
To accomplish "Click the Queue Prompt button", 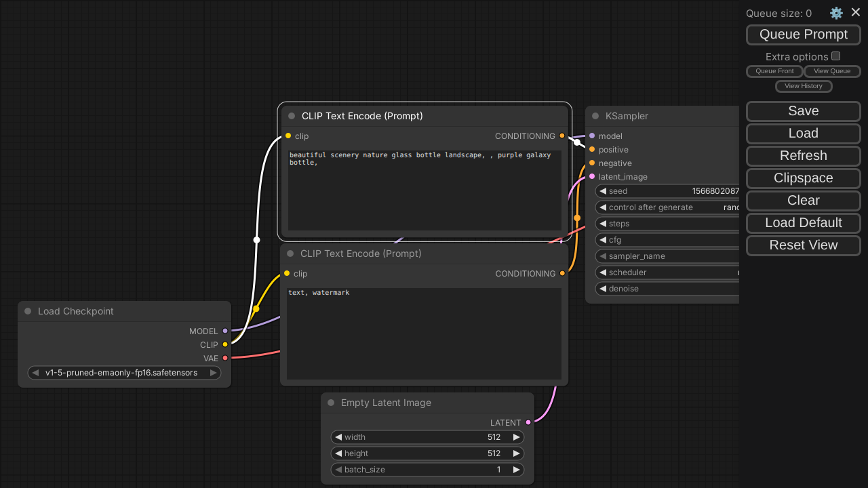I will click(x=803, y=35).
